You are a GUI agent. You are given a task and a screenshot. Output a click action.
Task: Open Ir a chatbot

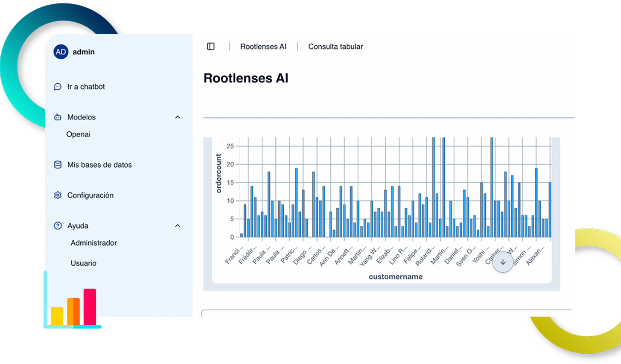point(86,87)
